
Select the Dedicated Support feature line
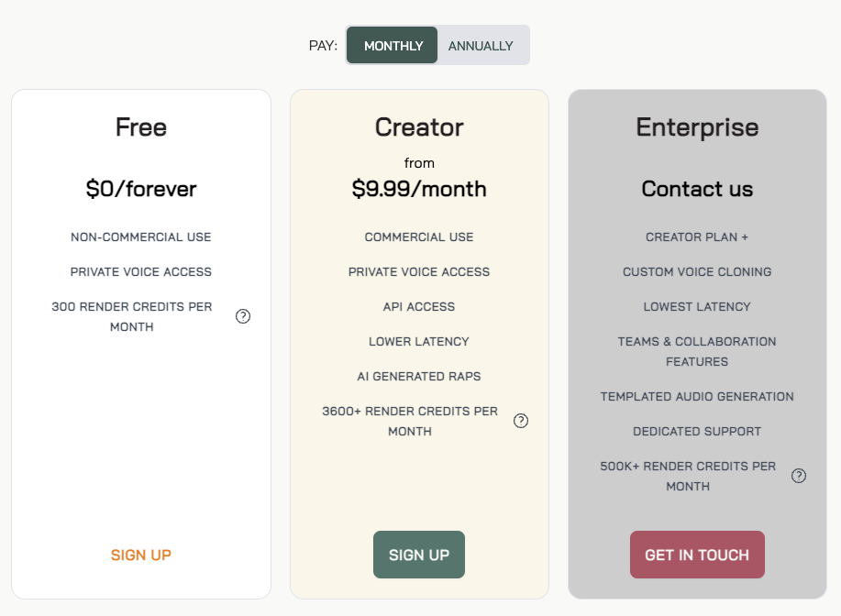(697, 431)
